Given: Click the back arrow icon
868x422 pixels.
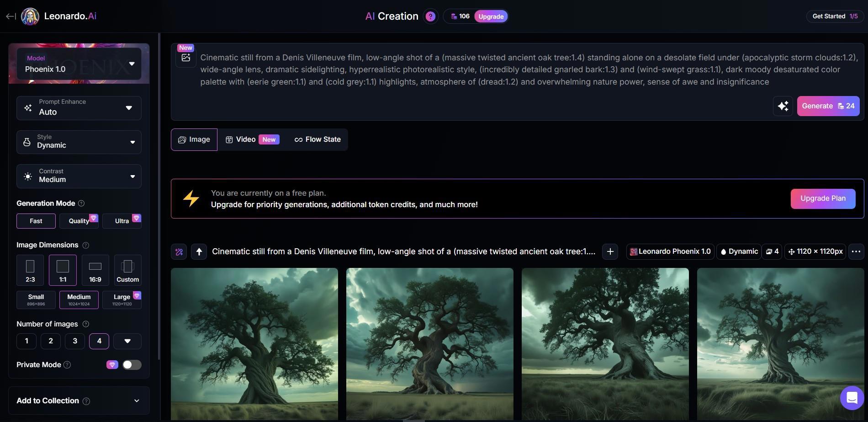Looking at the screenshot, I should [11, 16].
